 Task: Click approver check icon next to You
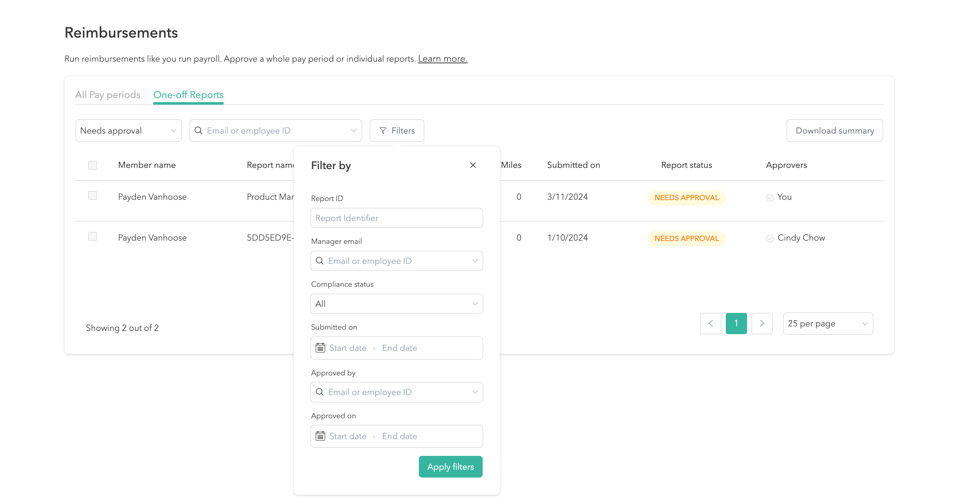point(770,198)
